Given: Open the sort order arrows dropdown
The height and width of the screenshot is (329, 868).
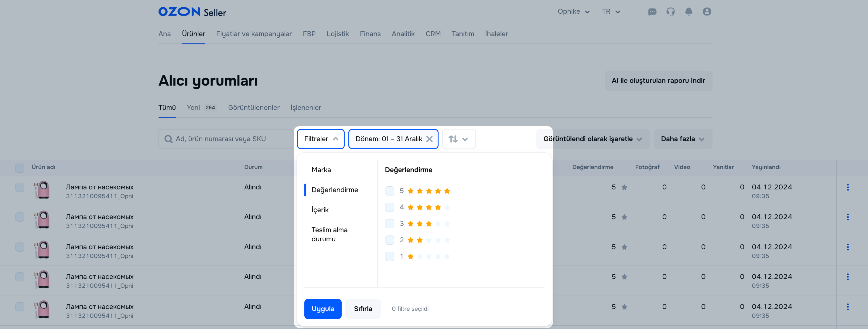Looking at the screenshot, I should click(x=458, y=139).
